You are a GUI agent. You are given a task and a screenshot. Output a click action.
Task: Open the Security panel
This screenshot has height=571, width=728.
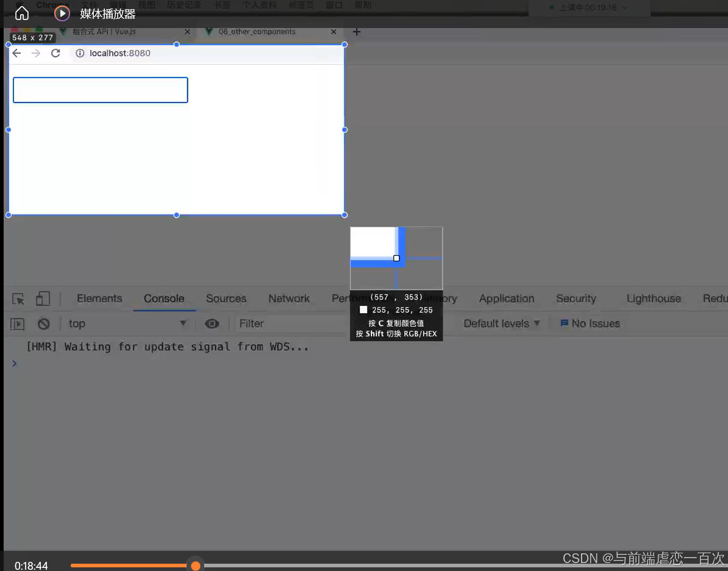[x=576, y=299]
